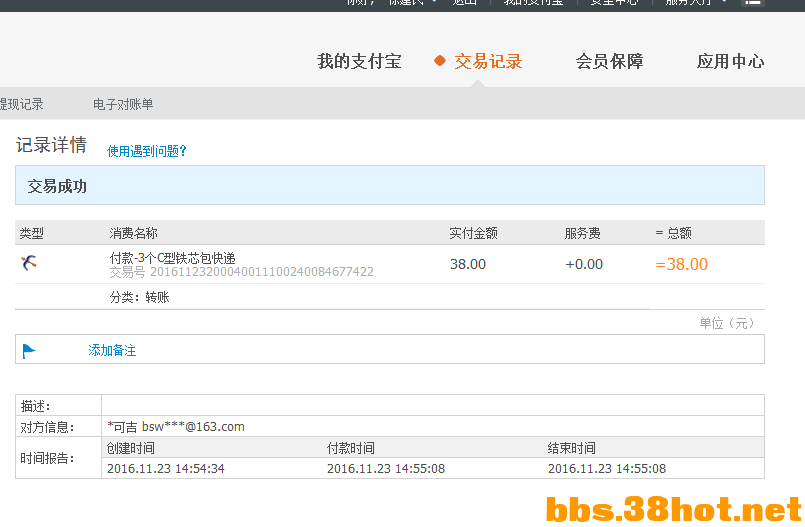The image size is (805, 527).
Task: Click the 添加备注 link
Action: click(x=112, y=350)
